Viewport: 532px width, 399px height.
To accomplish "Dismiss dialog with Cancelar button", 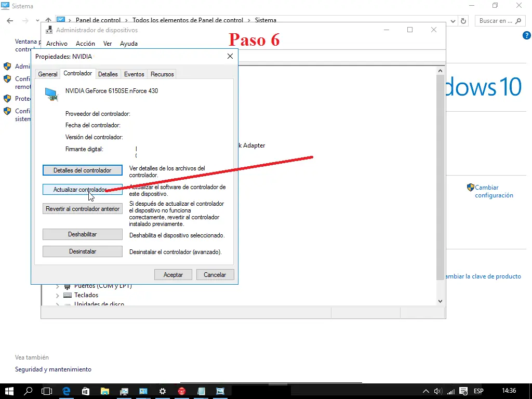I will [215, 275].
